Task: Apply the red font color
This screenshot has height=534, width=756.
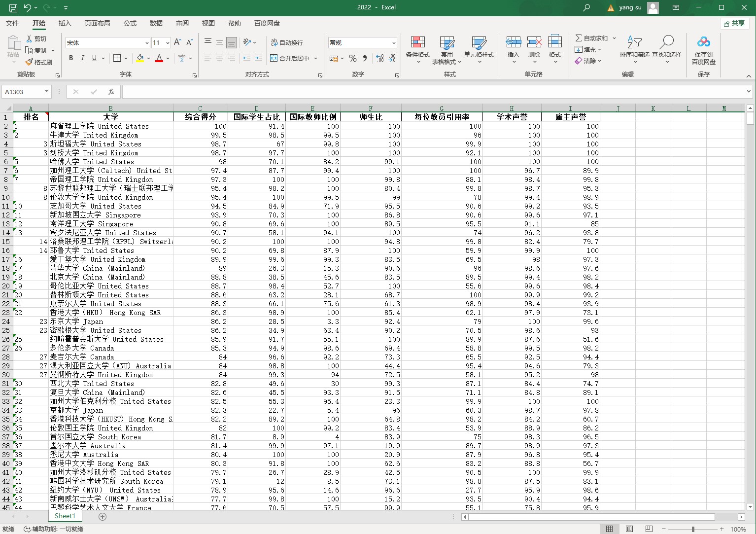Action: [x=159, y=58]
